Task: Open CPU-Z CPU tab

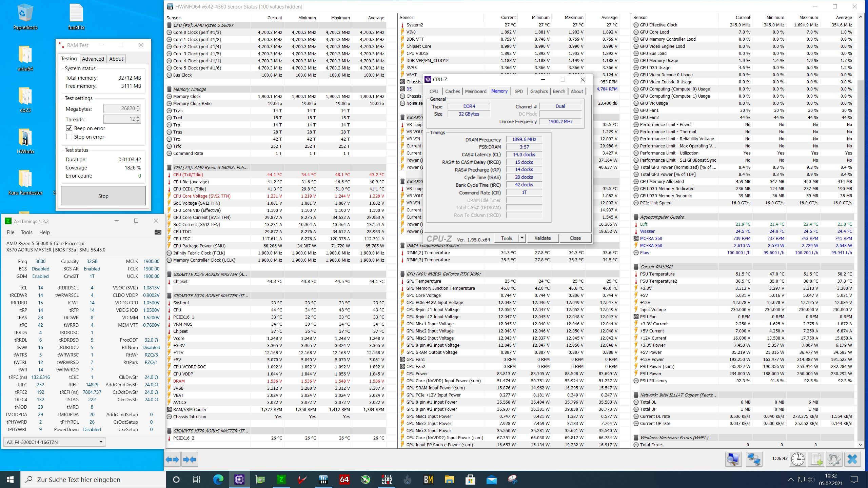Action: click(x=434, y=91)
